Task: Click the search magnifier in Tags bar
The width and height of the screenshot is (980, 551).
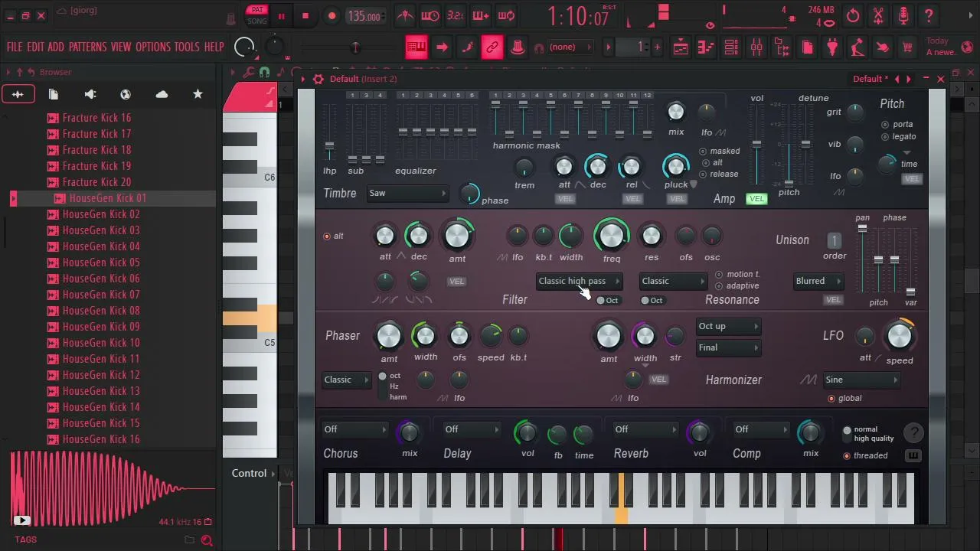Action: click(x=207, y=540)
